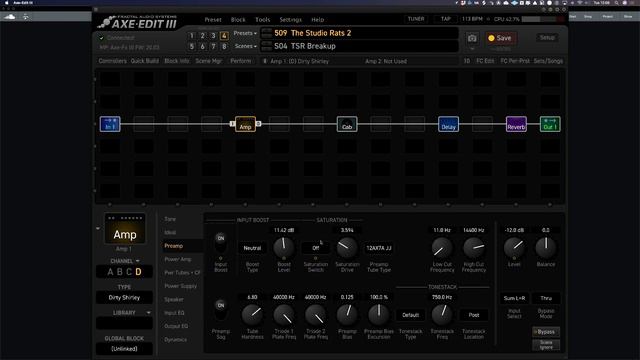Click the Save button
This screenshot has width=640, height=360.
click(500, 38)
